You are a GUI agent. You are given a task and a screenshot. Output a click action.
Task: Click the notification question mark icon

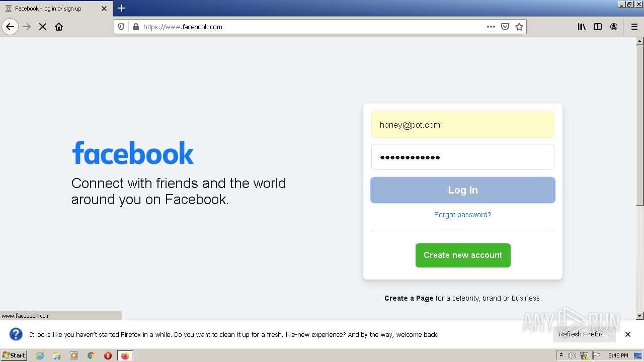pyautogui.click(x=16, y=334)
